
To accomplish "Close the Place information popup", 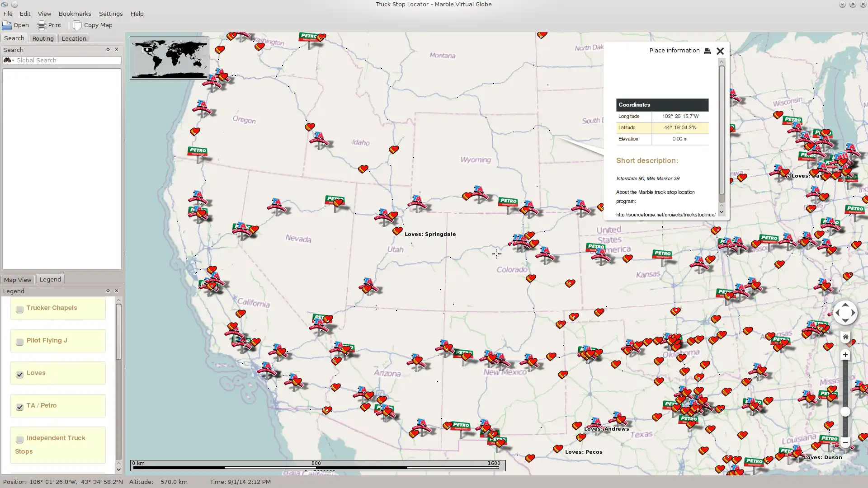I will point(720,51).
